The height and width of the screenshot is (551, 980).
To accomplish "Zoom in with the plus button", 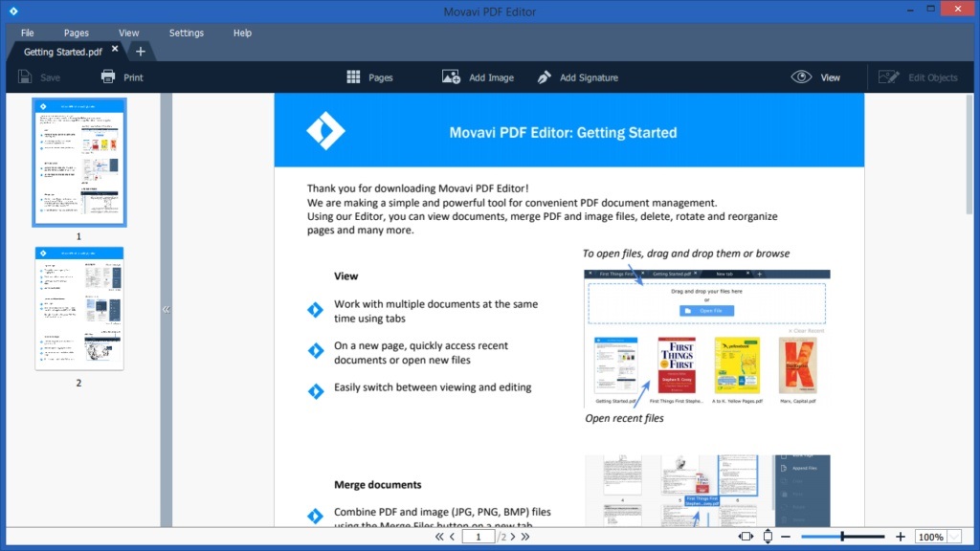I will click(x=900, y=537).
